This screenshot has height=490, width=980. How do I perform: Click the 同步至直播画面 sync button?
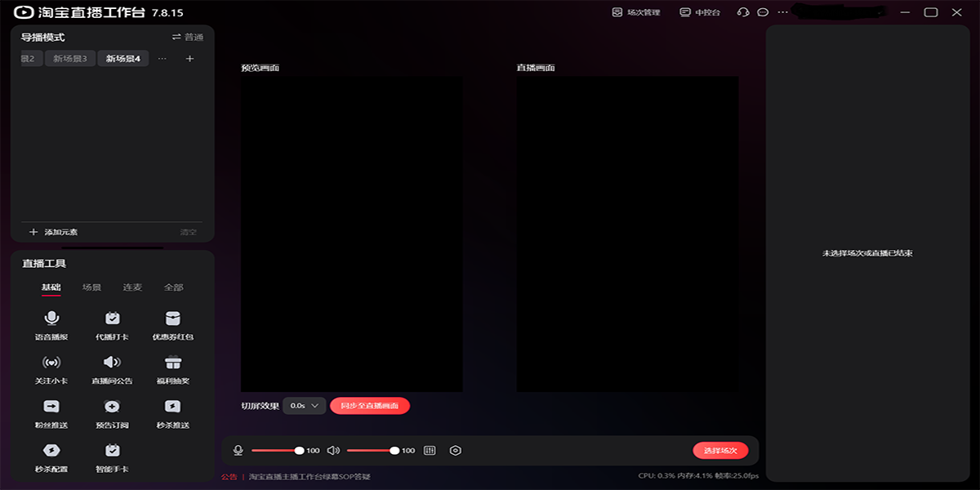pyautogui.click(x=369, y=406)
